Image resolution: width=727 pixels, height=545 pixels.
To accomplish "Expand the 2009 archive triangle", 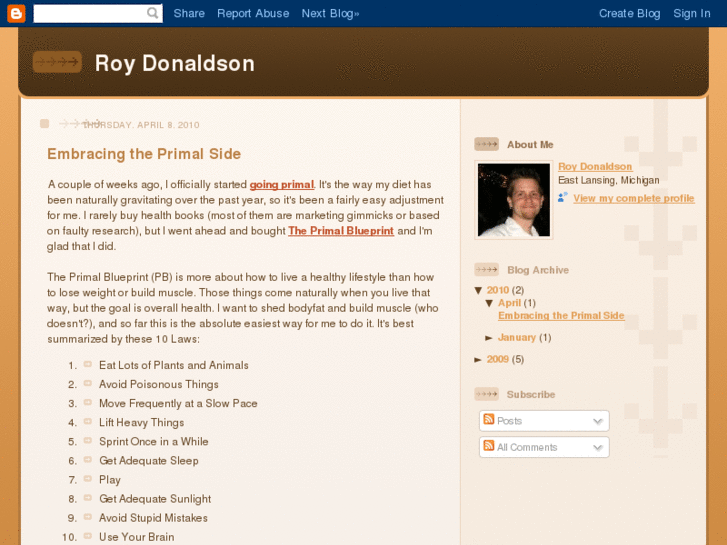I will click(478, 360).
